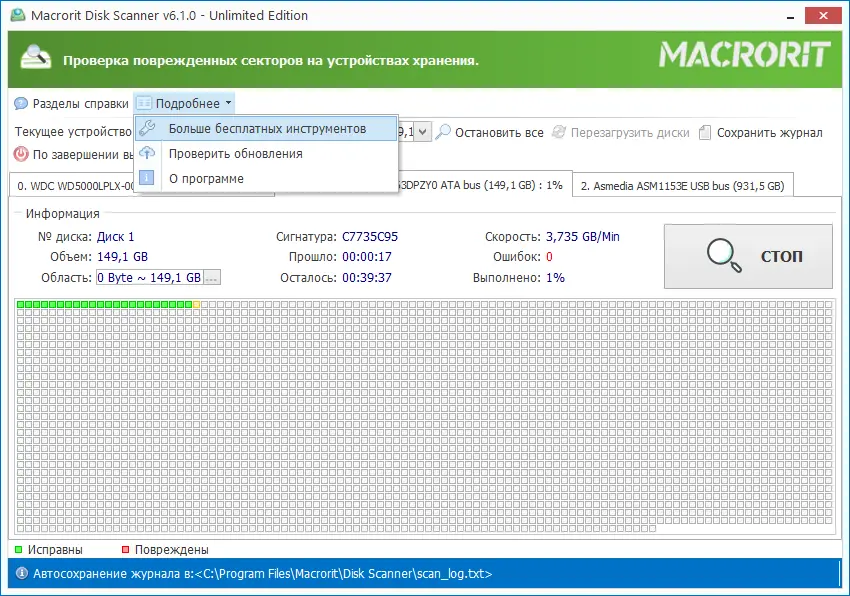
Task: Click the green Исправны legend square
Action: [x=18, y=549]
